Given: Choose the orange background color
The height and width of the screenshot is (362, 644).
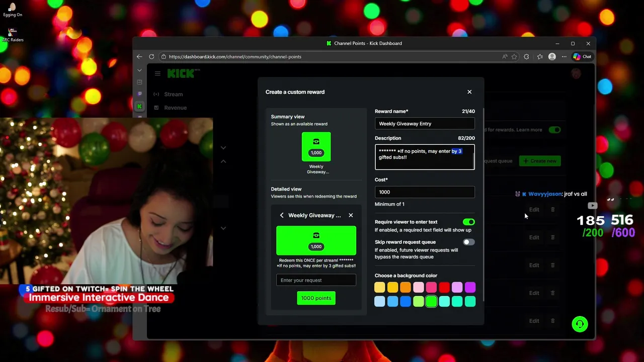Looking at the screenshot, I should pyautogui.click(x=406, y=288).
